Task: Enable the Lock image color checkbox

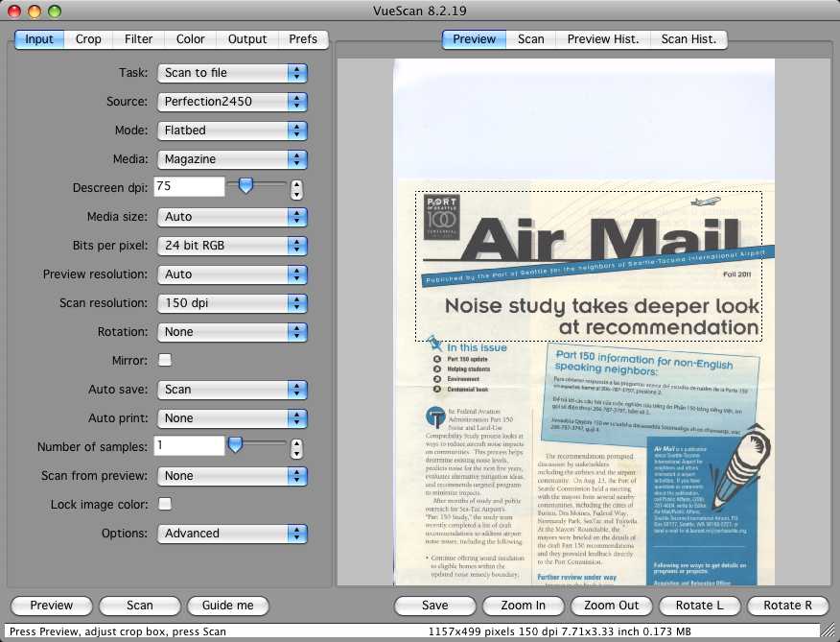Action: point(165,504)
